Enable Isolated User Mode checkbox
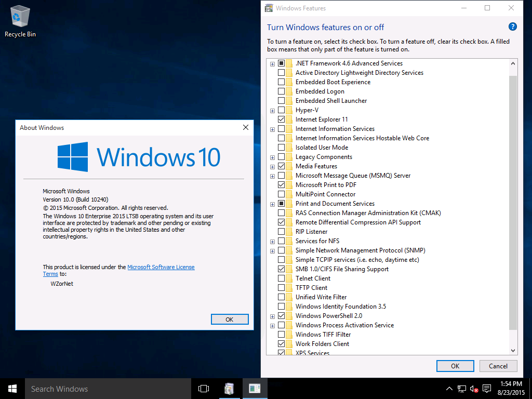532x399 pixels. point(281,147)
